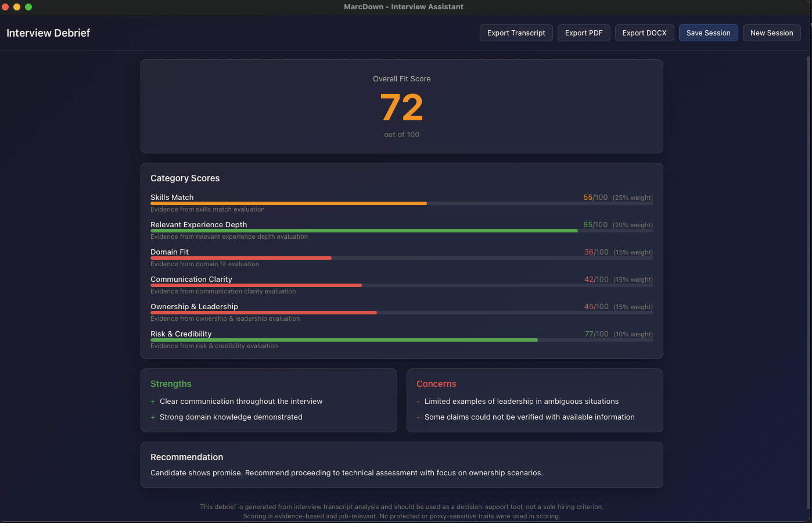Export the debrief as PDF
Image resolution: width=812 pixels, height=523 pixels.
(584, 33)
